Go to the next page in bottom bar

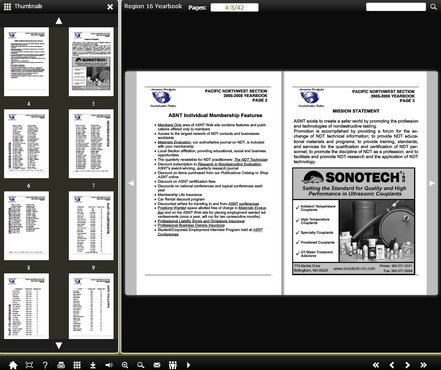(407, 365)
